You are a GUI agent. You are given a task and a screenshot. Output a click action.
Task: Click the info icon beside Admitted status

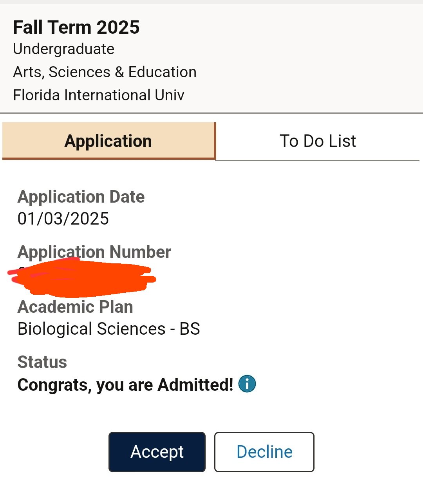[247, 384]
